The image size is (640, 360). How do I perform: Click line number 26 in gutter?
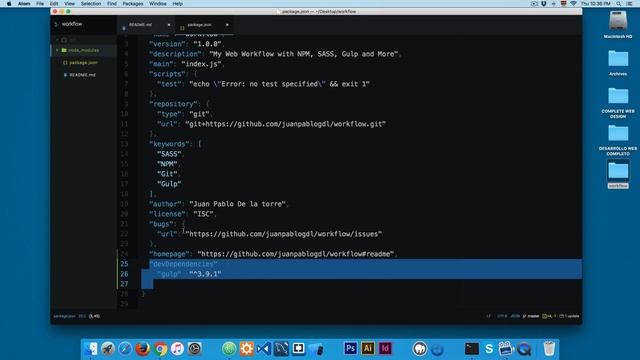124,274
